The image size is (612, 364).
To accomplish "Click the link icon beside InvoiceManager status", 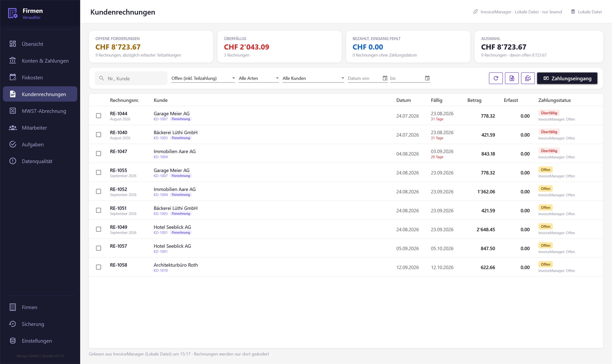I will pos(475,12).
